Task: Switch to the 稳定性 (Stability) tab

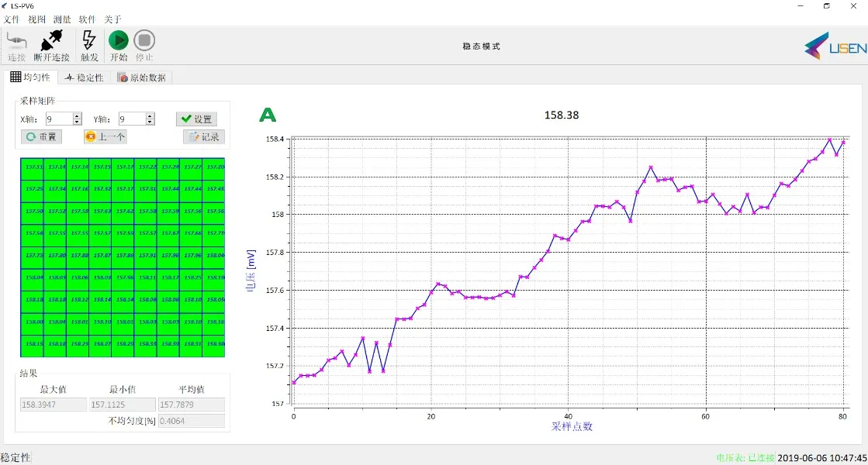Action: [x=84, y=77]
